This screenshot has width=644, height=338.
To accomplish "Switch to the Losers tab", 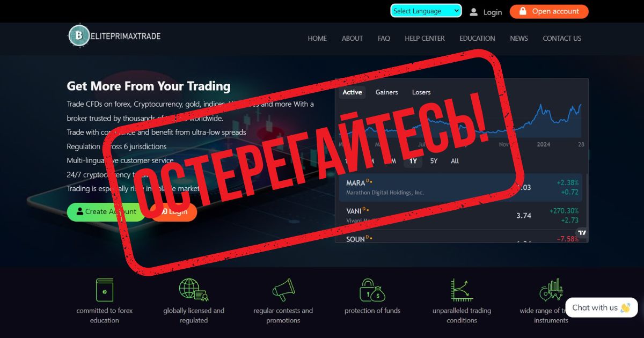I will coord(421,92).
